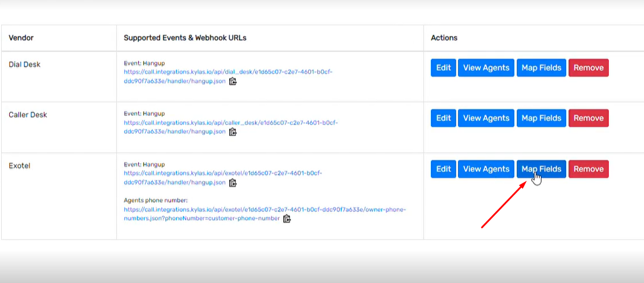This screenshot has height=283, width=644.
Task: Open the Caller Desk hangup.json webhook link
Action: [230, 127]
